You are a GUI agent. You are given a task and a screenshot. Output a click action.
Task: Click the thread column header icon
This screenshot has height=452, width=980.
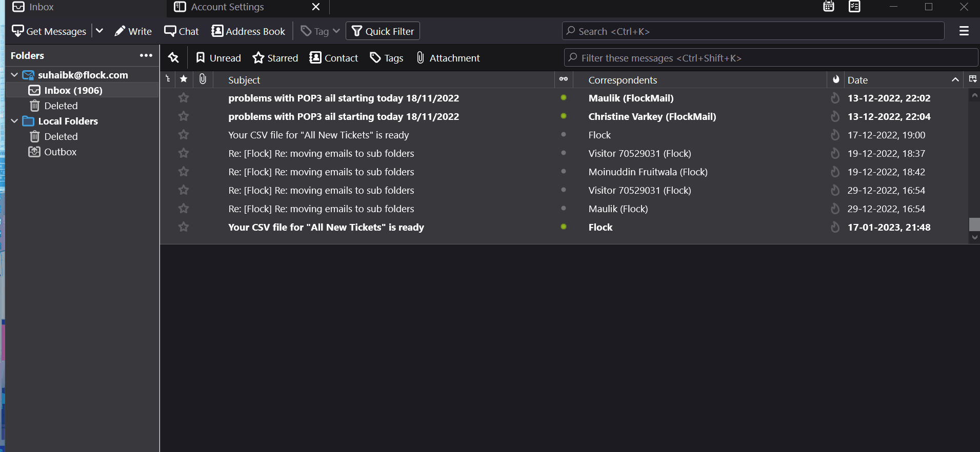[168, 79]
